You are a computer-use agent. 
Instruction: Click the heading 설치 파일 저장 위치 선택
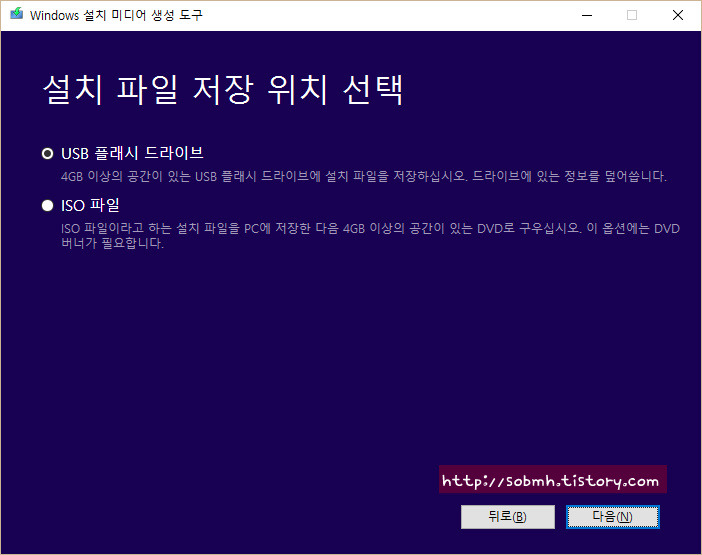[223, 90]
